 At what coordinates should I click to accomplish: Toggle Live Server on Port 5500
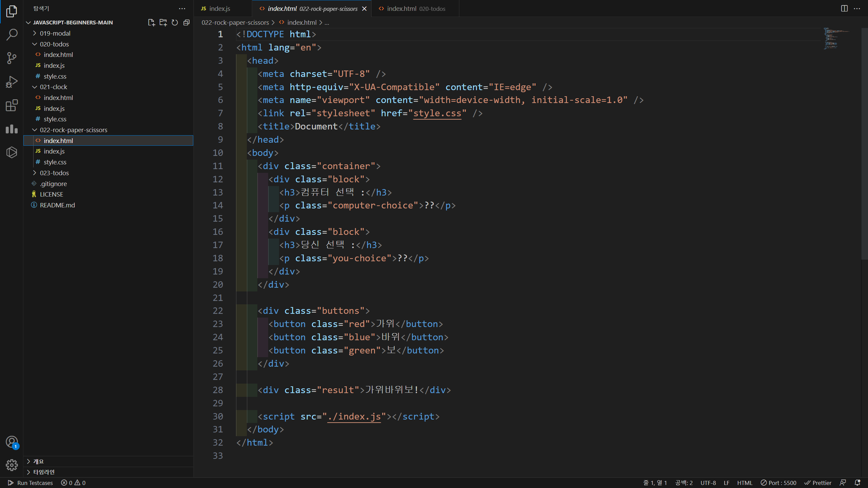click(x=778, y=483)
